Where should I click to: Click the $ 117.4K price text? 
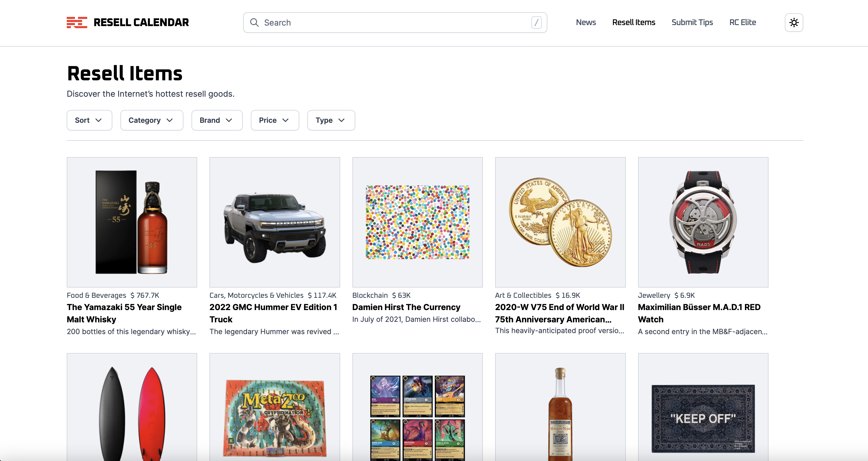(322, 295)
